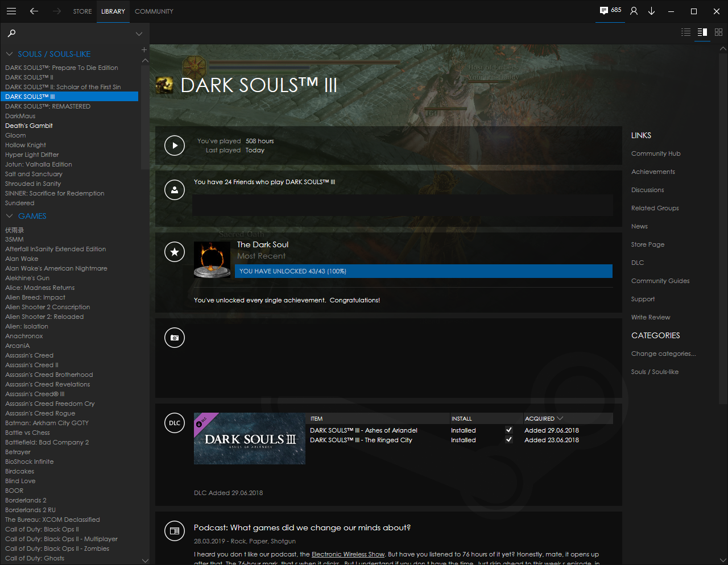
Task: Uncheck install box for The Ringed City
Action: pos(509,440)
